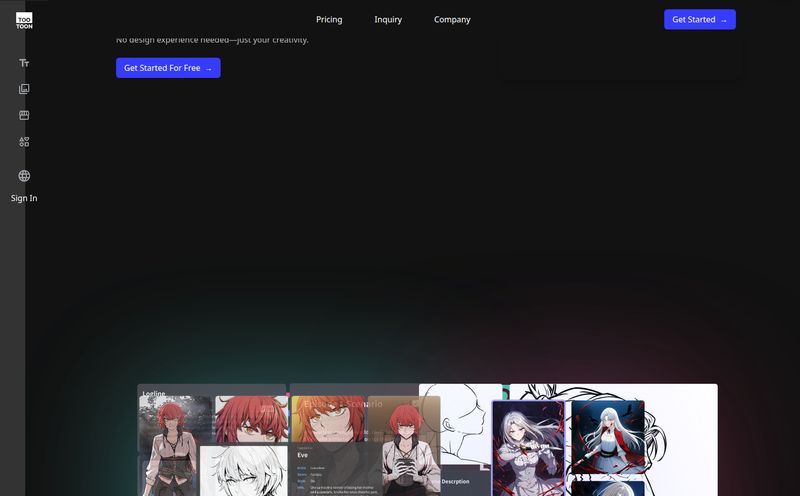Select the silver-haired girl with sword card
The image size is (800, 496).
point(528,448)
